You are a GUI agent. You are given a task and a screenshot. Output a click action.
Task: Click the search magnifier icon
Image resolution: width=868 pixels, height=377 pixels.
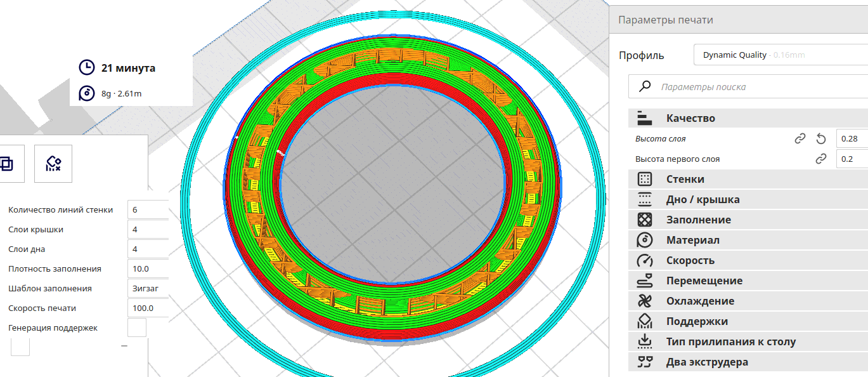point(645,86)
